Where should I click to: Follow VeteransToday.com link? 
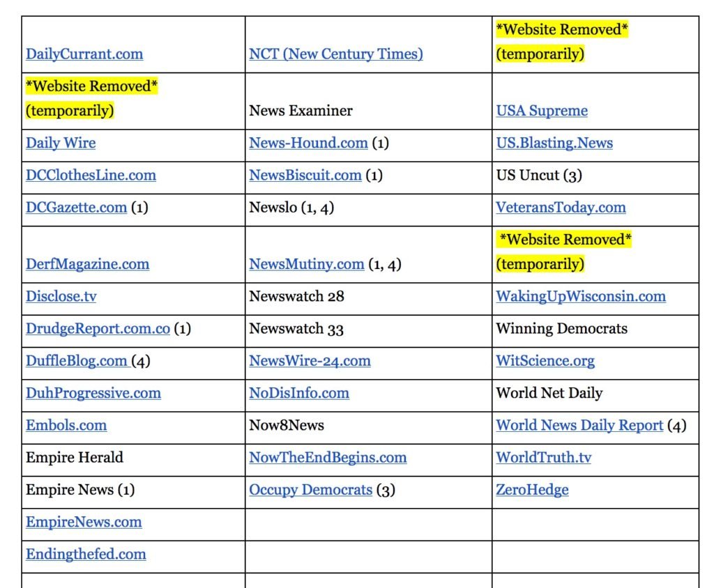pyautogui.click(x=561, y=208)
